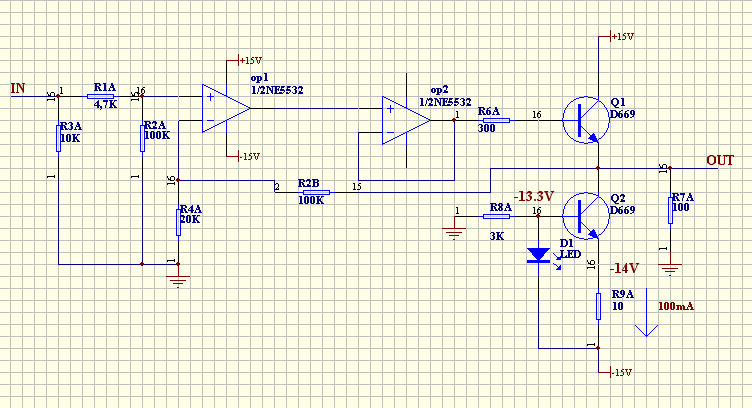Screen dimensions: 752x408
Task: Click the R9A designator text
Action: pyautogui.click(x=623, y=294)
